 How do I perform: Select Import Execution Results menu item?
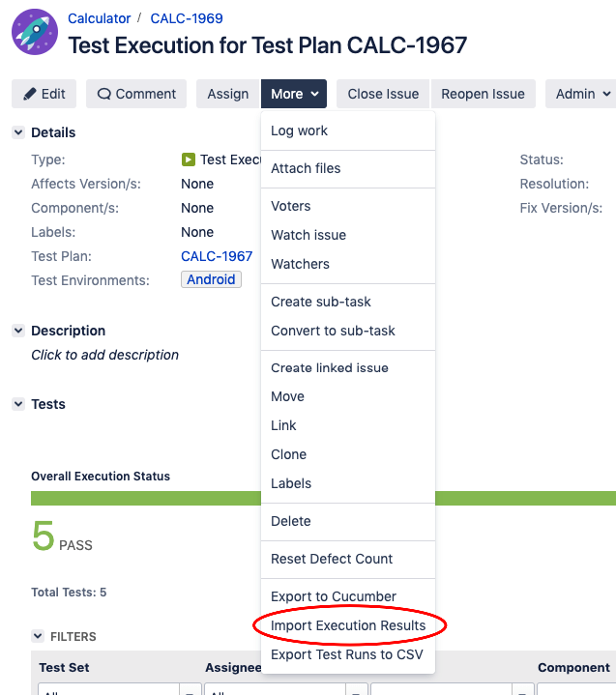tap(348, 625)
